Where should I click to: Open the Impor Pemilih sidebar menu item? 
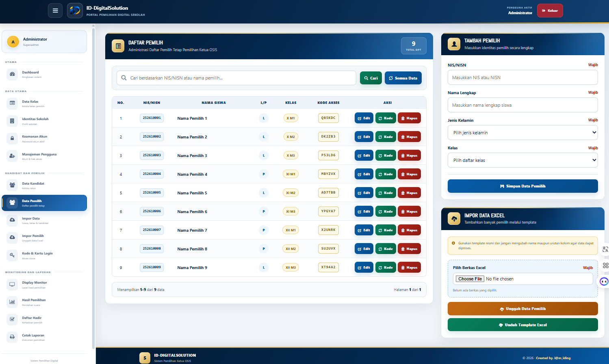pyautogui.click(x=44, y=238)
